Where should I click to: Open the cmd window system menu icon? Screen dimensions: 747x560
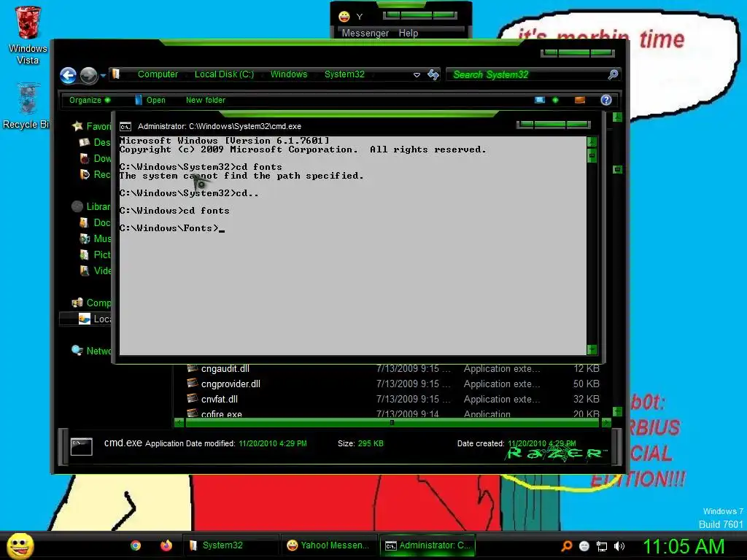(x=125, y=127)
